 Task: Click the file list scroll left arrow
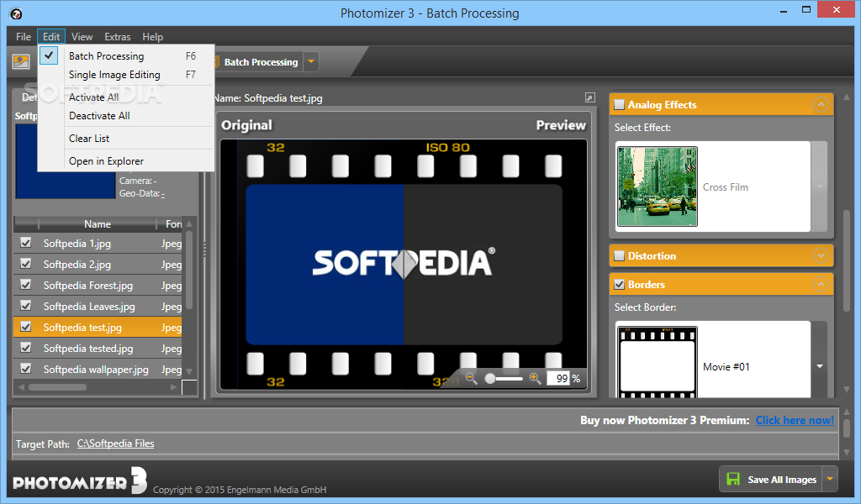click(21, 387)
